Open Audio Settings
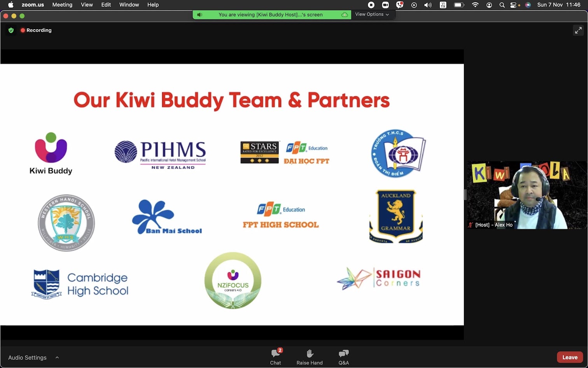The width and height of the screenshot is (588, 368). 27,357
